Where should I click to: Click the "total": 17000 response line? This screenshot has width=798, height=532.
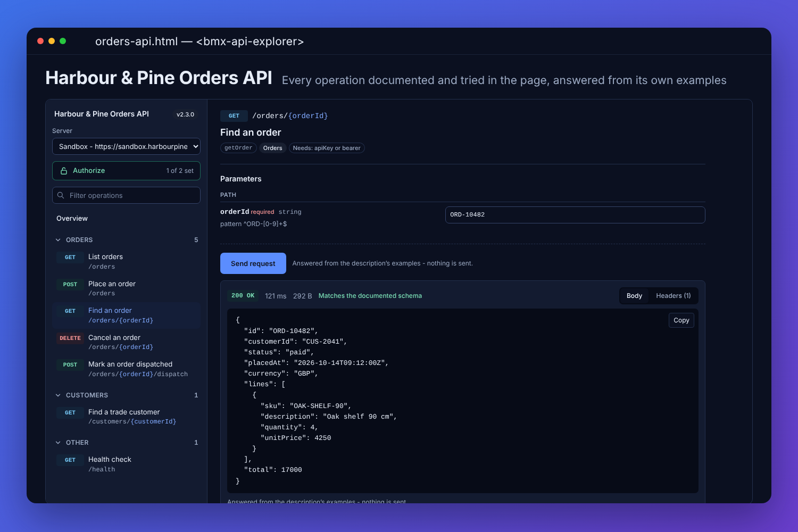point(273,470)
